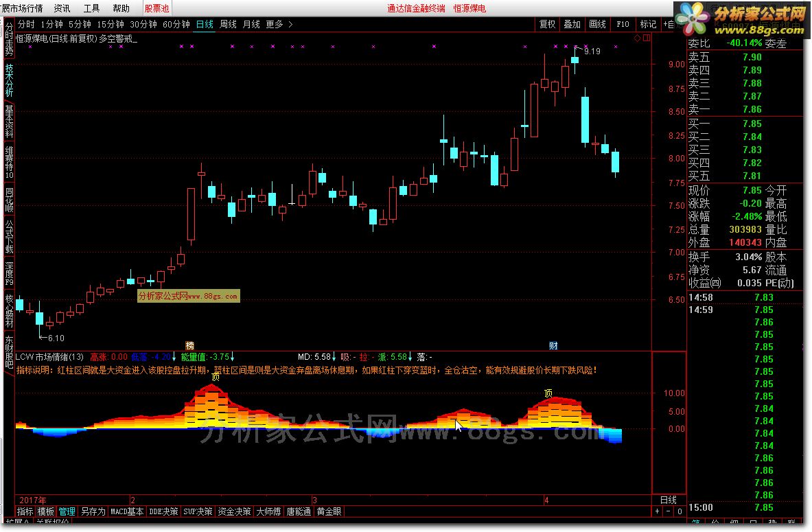Open the 公式下载 sidebar tab
This screenshot has width=812, height=532.
9,237
